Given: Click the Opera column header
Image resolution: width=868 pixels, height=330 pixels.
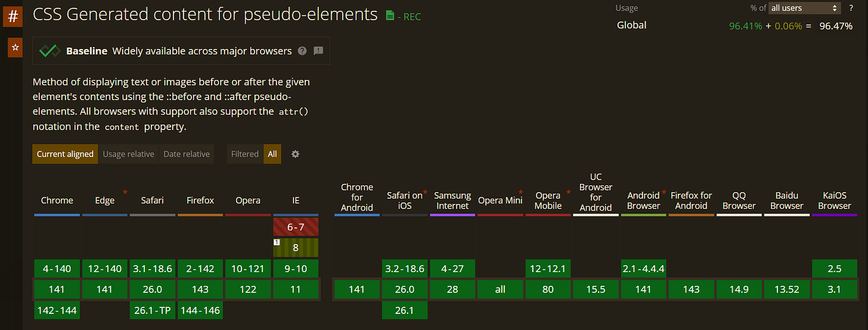Looking at the screenshot, I should (x=248, y=201).
